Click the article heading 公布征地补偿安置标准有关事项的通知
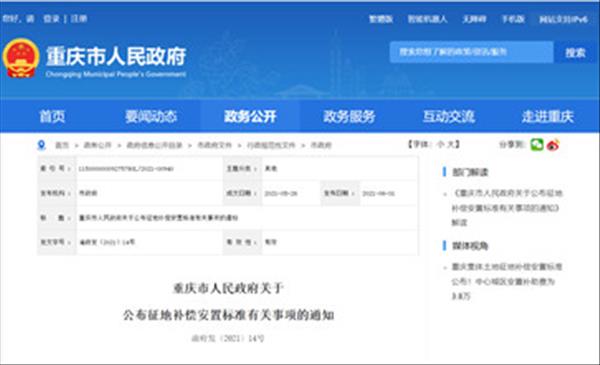Image resolution: width=600 pixels, height=365 pixels. click(228, 315)
